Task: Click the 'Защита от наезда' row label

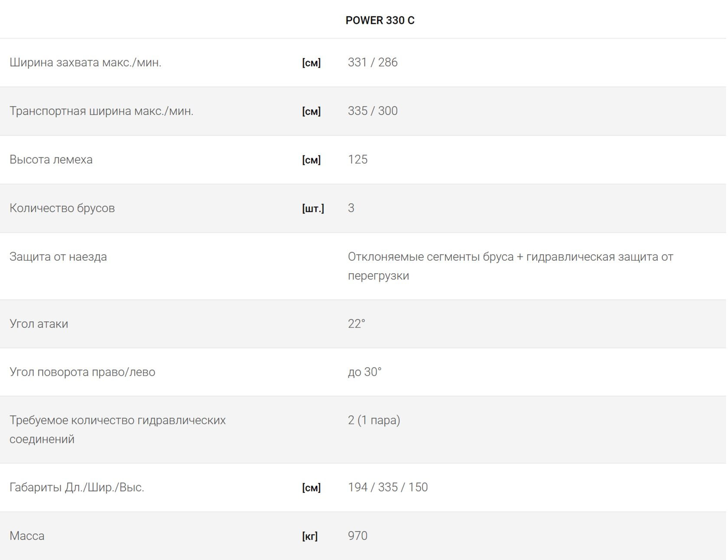Action: pyautogui.click(x=58, y=256)
